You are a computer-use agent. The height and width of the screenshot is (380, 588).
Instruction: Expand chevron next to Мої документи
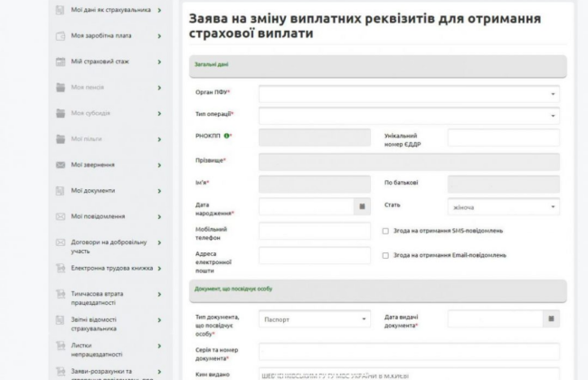(159, 191)
